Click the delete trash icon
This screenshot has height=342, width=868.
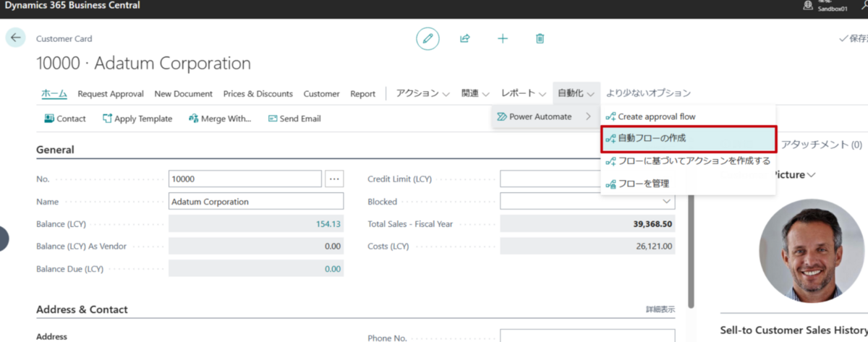pyautogui.click(x=540, y=38)
